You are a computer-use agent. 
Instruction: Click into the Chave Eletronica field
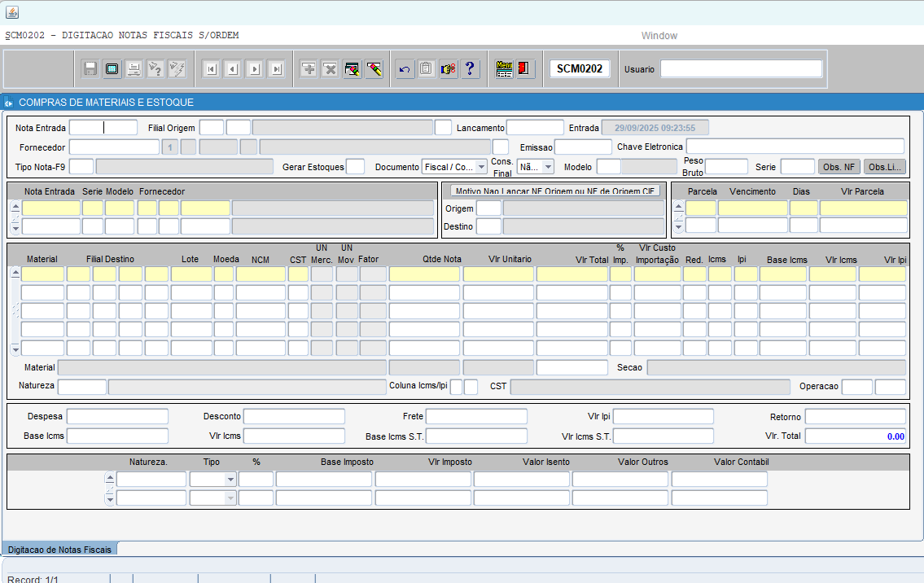(795, 147)
